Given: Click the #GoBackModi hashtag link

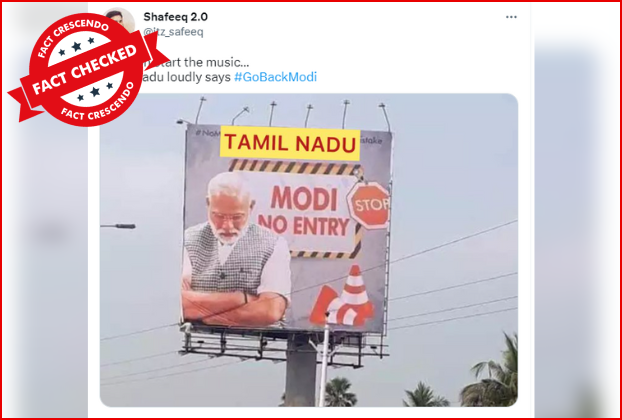Looking at the screenshot, I should (275, 77).
